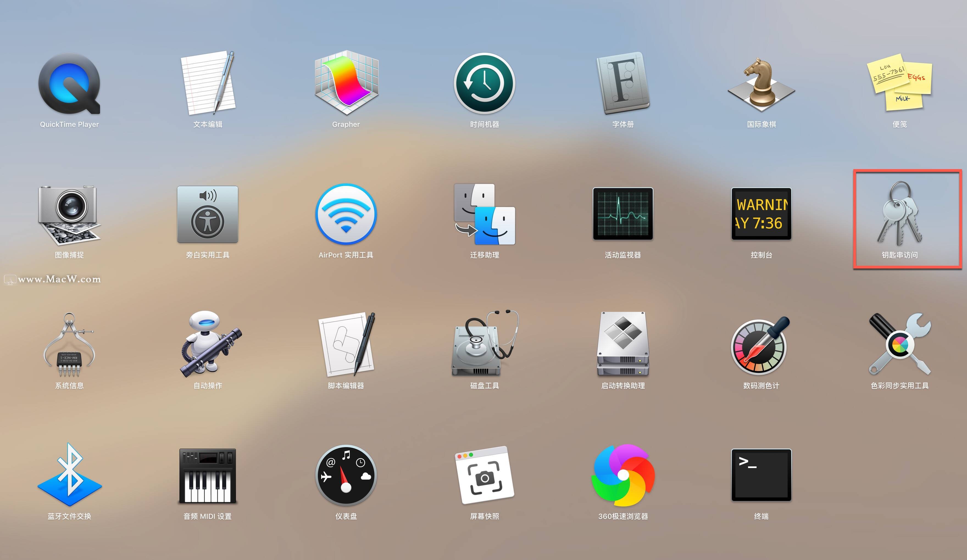The width and height of the screenshot is (967, 560).
Task: Launch 屏幕快照 Screenshot app
Action: tap(484, 475)
